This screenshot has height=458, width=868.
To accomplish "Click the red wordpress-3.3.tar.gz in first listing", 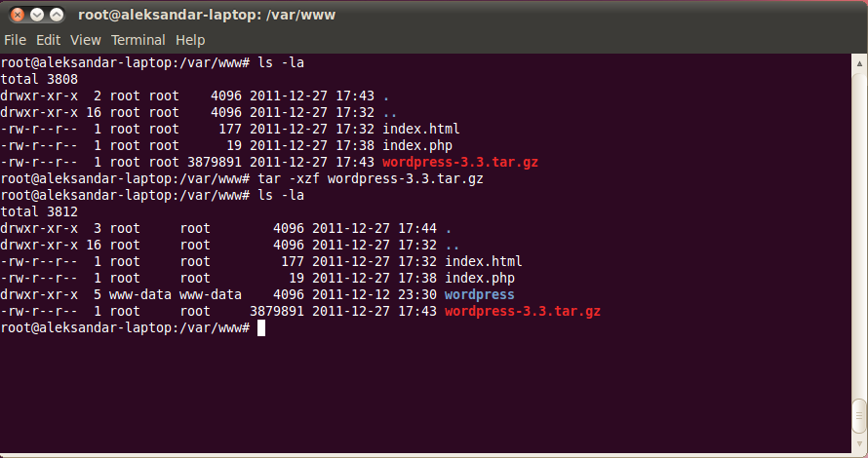I will (x=460, y=162).
